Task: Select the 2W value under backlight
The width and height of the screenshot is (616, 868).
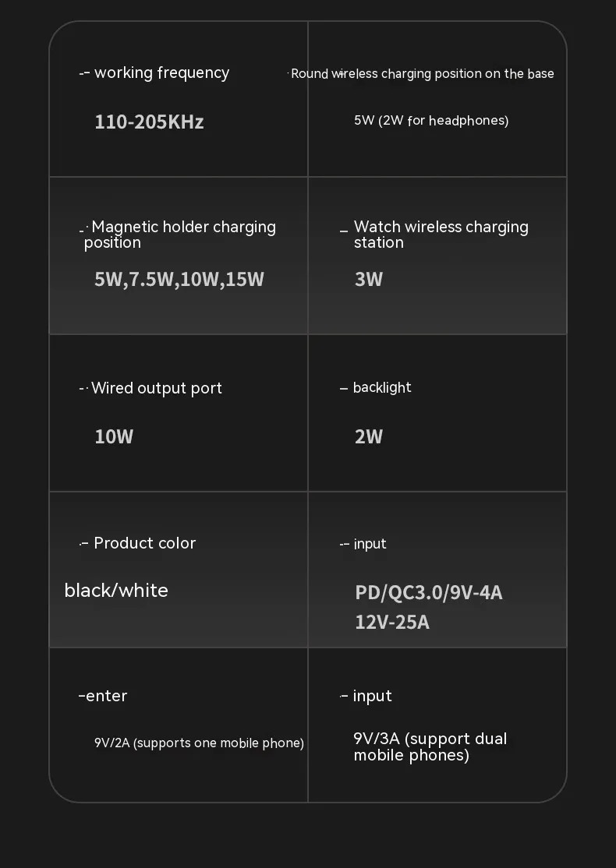Action: pyautogui.click(x=369, y=437)
